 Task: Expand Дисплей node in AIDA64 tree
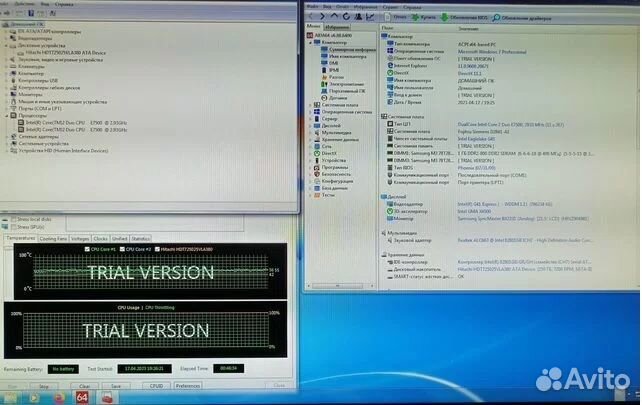point(310,126)
